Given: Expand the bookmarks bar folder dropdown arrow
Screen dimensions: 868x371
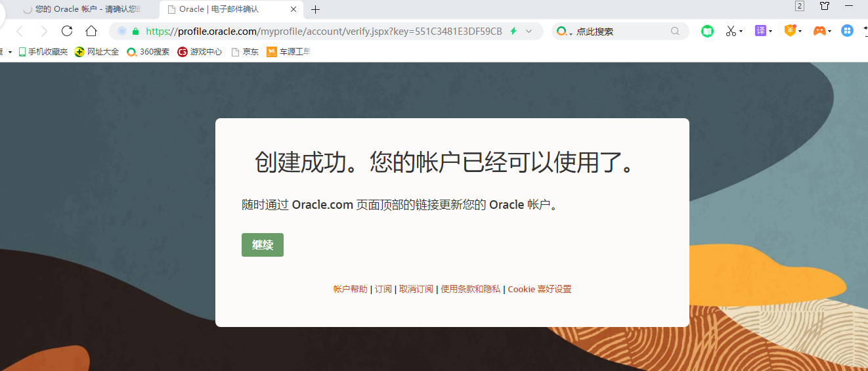Looking at the screenshot, I should 10,52.
